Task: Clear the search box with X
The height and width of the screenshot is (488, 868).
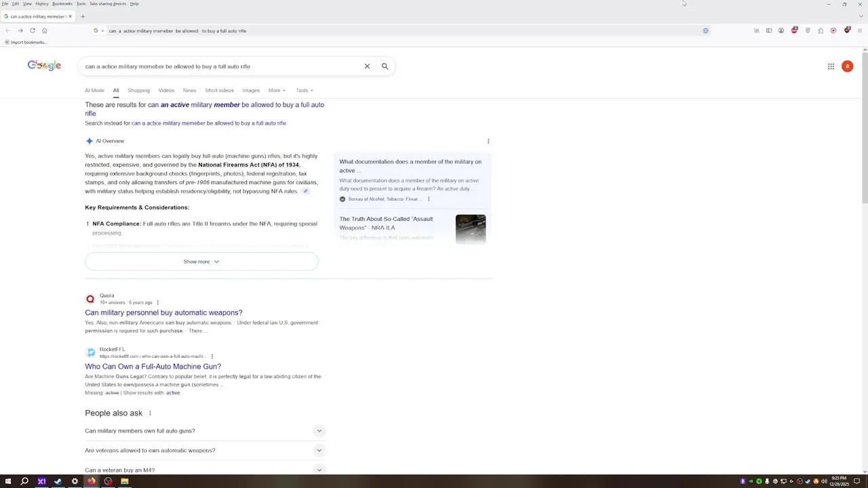Action: pyautogui.click(x=367, y=66)
